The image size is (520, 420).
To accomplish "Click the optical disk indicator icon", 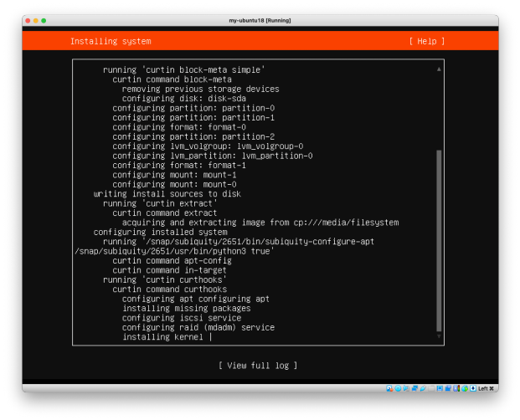I will pyautogui.click(x=398, y=388).
